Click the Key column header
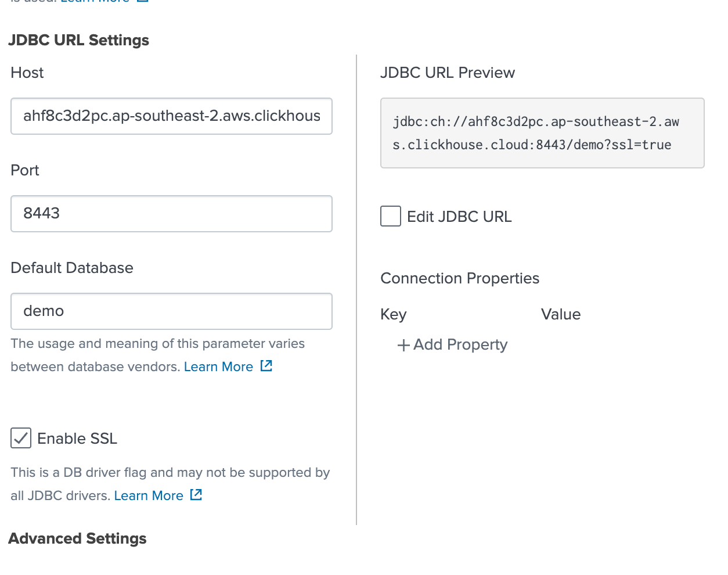The width and height of the screenshot is (728, 575). (x=393, y=314)
